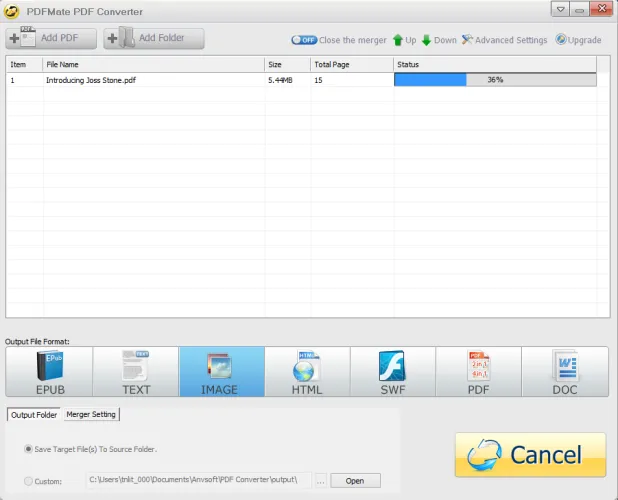Toggle the merger OFF switch
The width and height of the screenshot is (618, 500).
304,40
